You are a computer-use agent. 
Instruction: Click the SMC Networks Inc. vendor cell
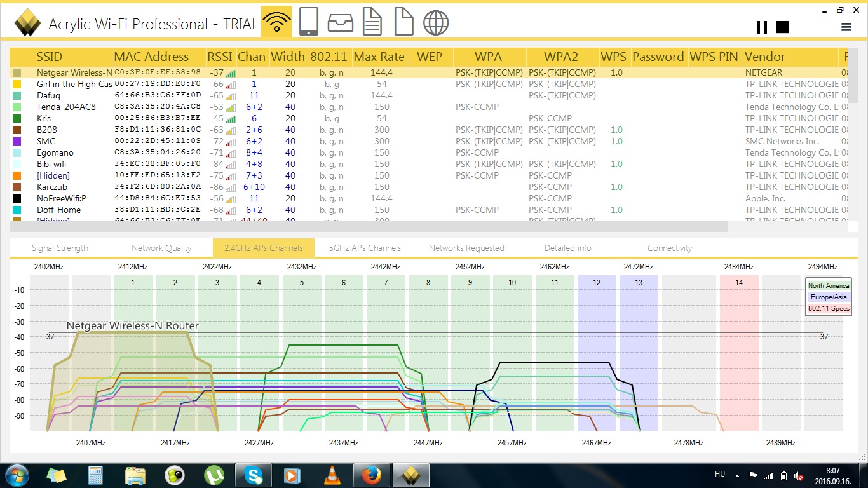click(782, 141)
